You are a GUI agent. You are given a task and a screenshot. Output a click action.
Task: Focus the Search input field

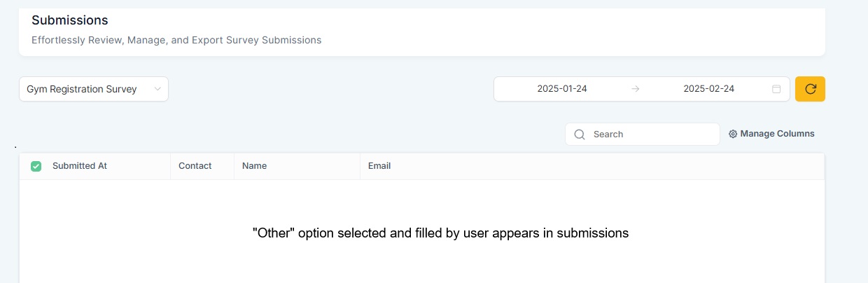[643, 134]
